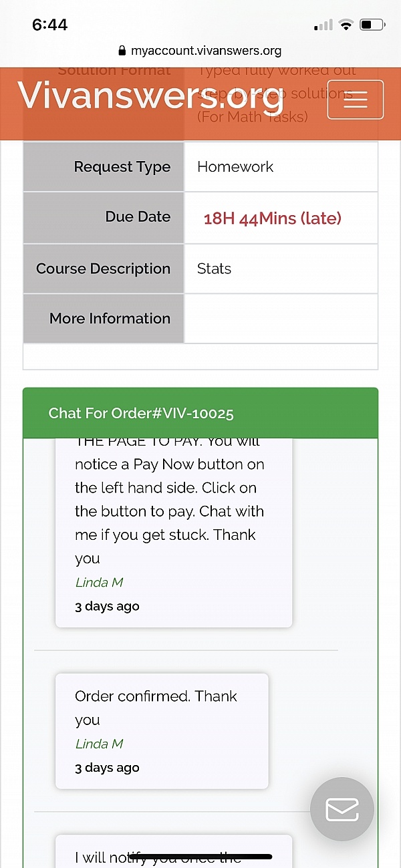This screenshot has width=401, height=868.
Task: Tap Linda M name under Pay Now message
Action: (x=99, y=582)
